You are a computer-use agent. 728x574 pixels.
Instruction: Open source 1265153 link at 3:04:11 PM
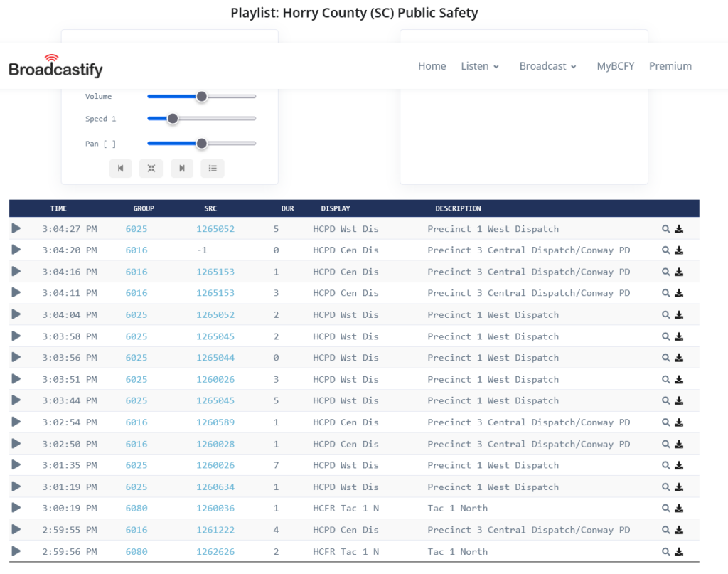215,293
